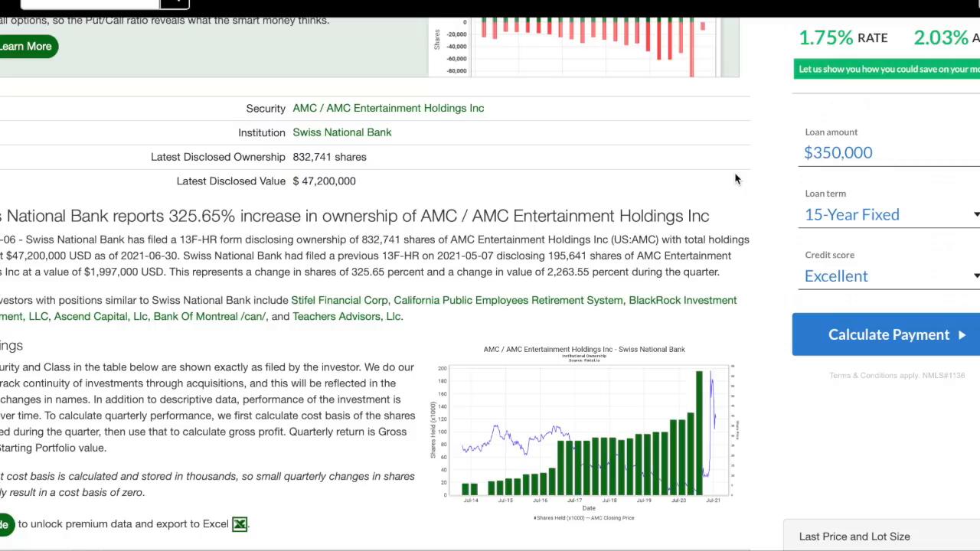Click the Last Price and Lot Size panel

coord(854,536)
